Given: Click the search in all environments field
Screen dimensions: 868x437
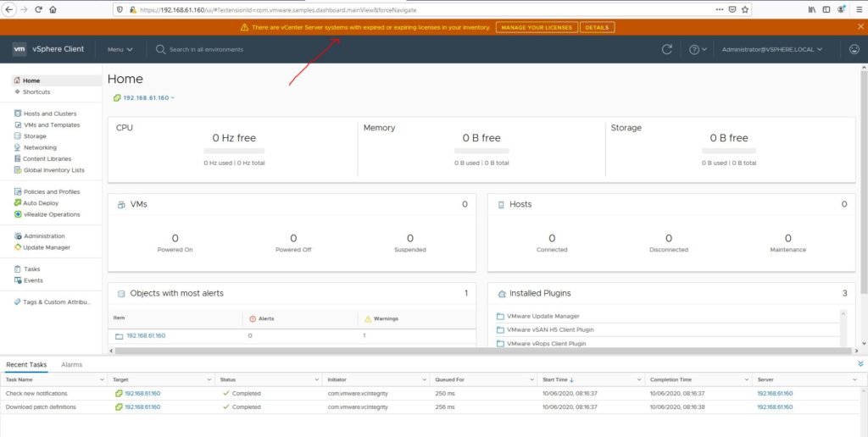Looking at the screenshot, I should point(207,49).
